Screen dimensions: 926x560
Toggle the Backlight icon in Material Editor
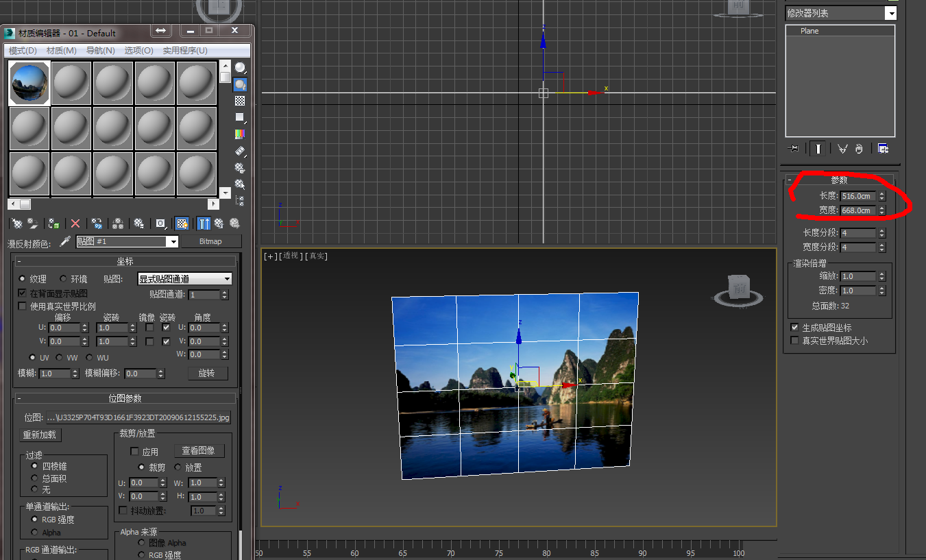pyautogui.click(x=240, y=84)
